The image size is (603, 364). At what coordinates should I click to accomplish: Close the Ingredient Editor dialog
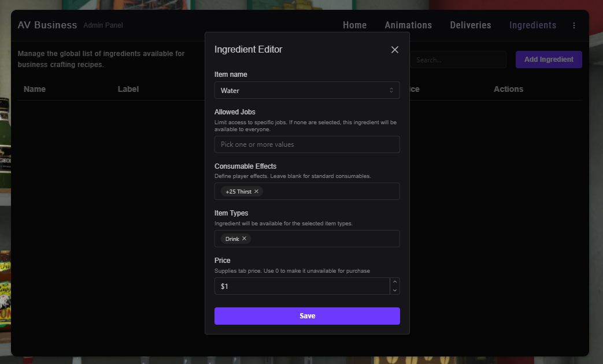click(x=395, y=50)
